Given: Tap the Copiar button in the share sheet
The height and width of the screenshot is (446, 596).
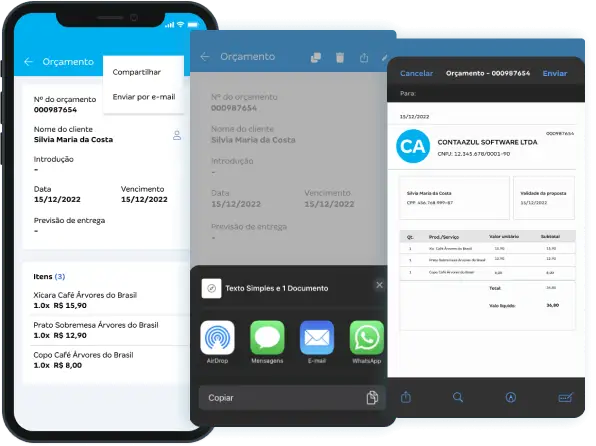Looking at the screenshot, I should pyautogui.click(x=292, y=398).
